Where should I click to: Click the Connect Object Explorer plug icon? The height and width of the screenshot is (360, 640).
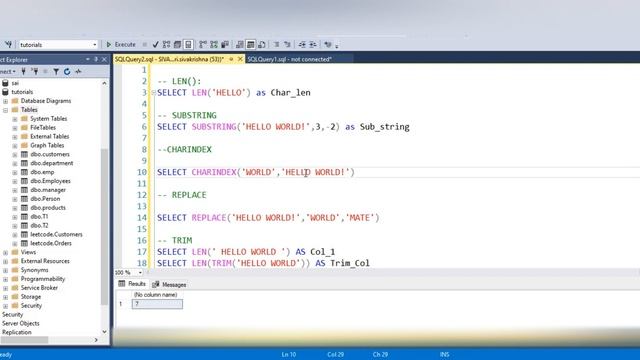tap(24, 71)
